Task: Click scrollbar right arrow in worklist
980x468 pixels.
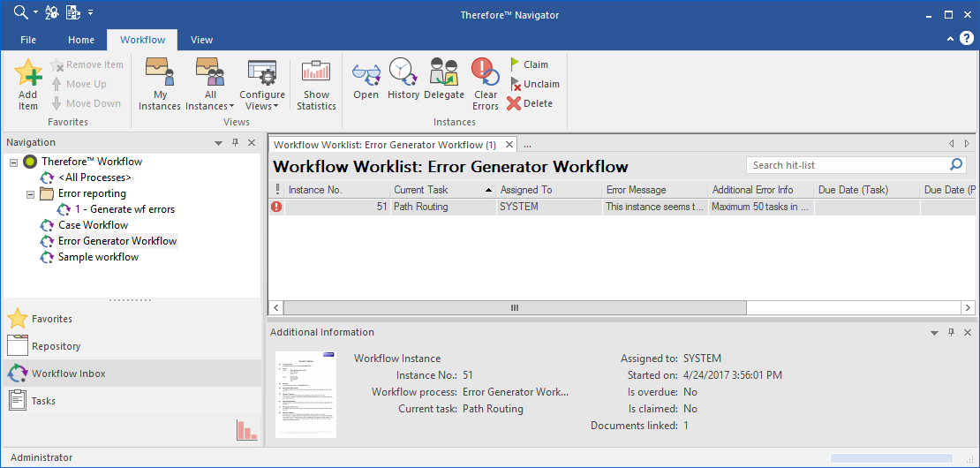Action: pyautogui.click(x=969, y=308)
